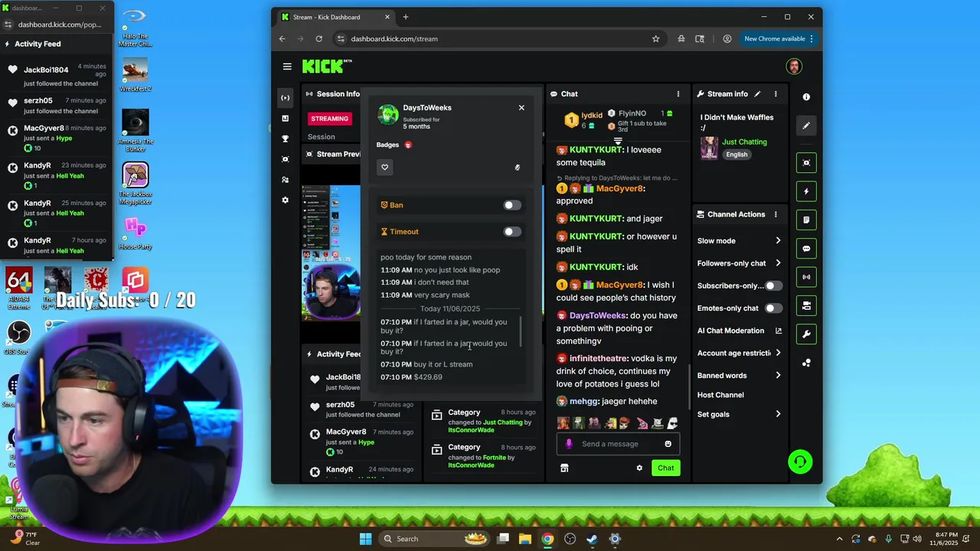
Task: Open AI Chat Moderation external link
Action: coord(779,331)
